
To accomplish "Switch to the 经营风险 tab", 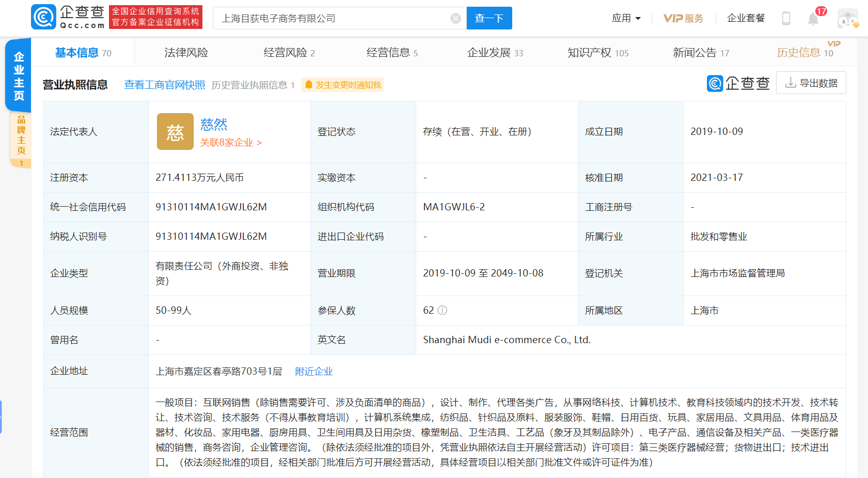I will tap(289, 53).
